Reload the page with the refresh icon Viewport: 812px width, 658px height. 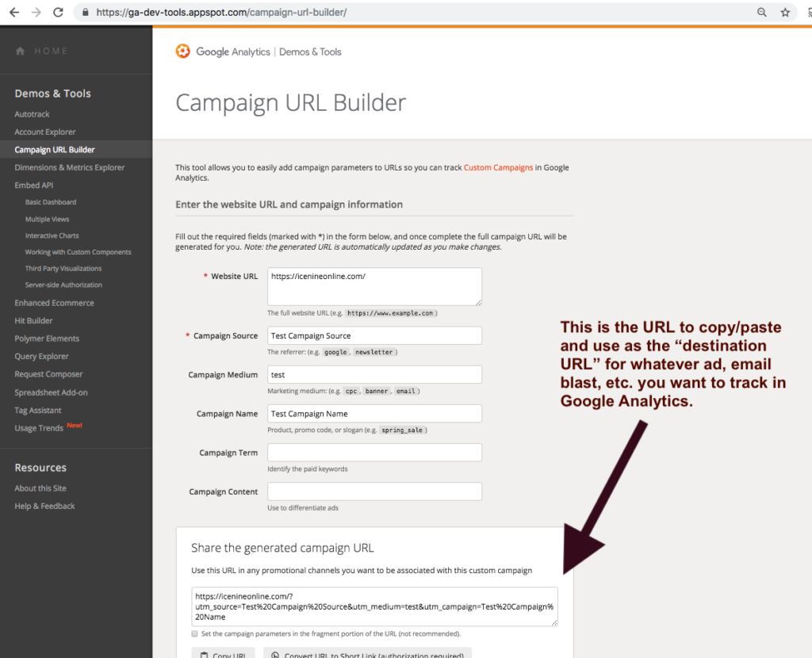pos(58,13)
